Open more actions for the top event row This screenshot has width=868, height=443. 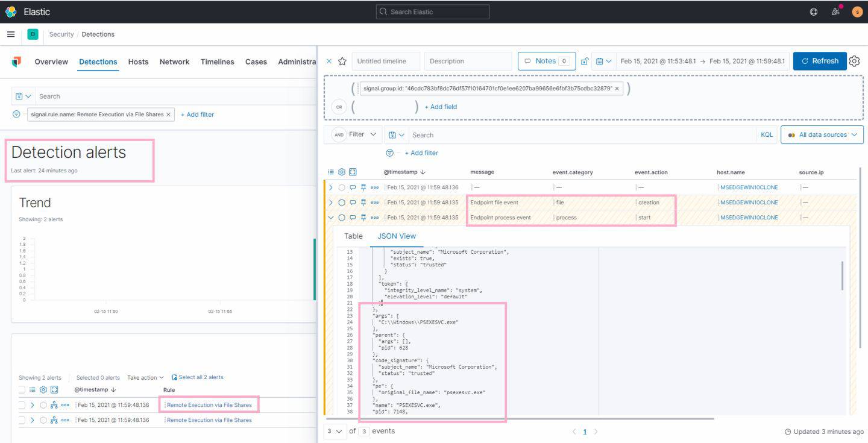tap(374, 187)
